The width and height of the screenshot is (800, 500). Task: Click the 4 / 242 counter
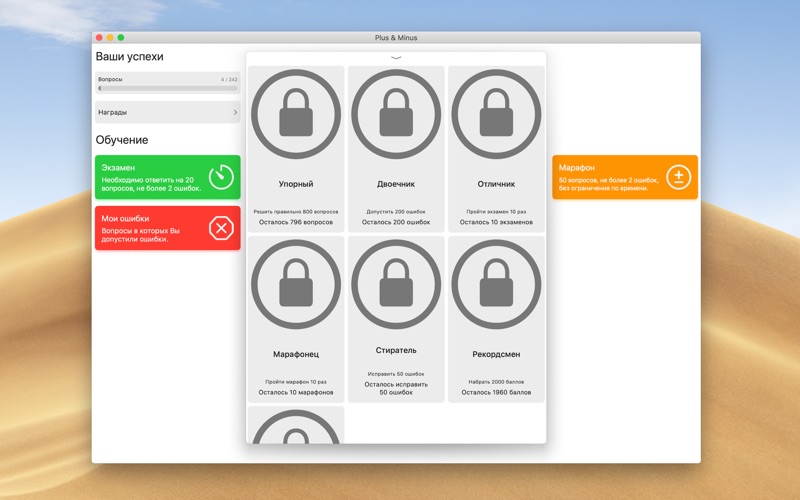point(229,80)
